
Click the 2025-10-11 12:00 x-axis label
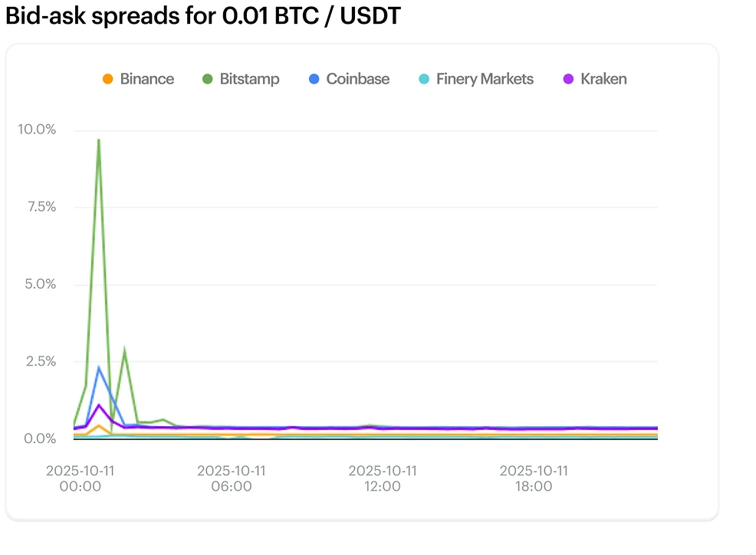click(382, 478)
